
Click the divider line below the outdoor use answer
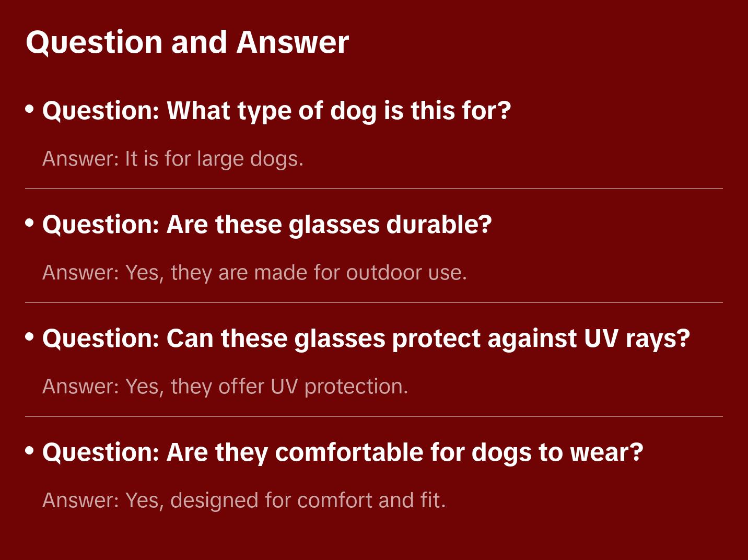point(374,302)
